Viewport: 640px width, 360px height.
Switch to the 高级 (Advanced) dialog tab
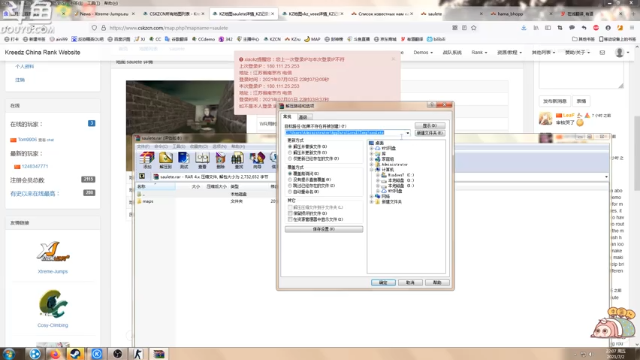coord(303,117)
